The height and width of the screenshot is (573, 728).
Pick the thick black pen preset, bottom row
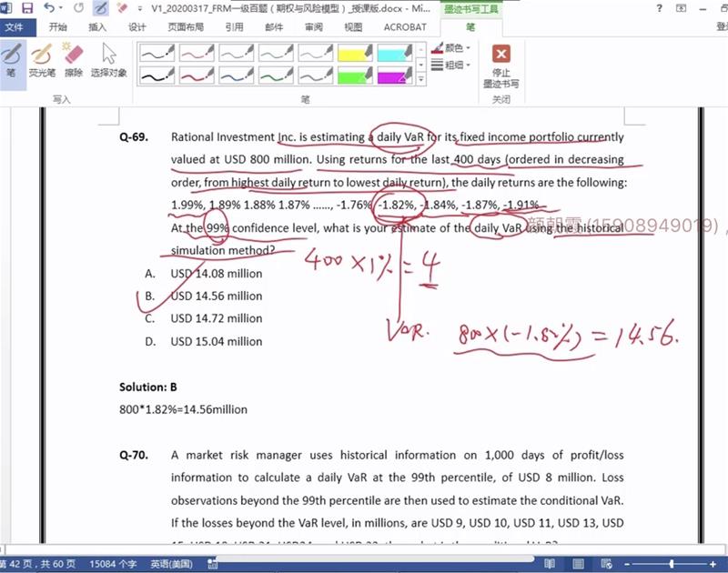157,75
